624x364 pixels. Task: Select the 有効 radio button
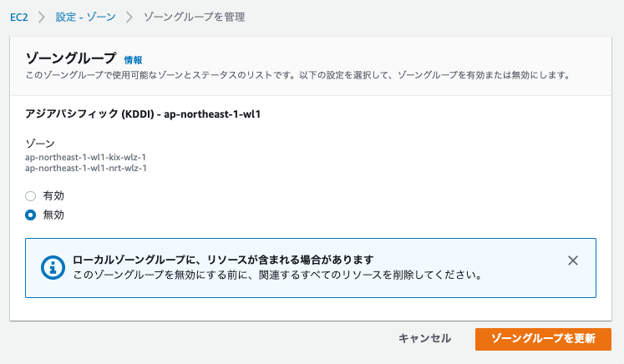tap(31, 195)
